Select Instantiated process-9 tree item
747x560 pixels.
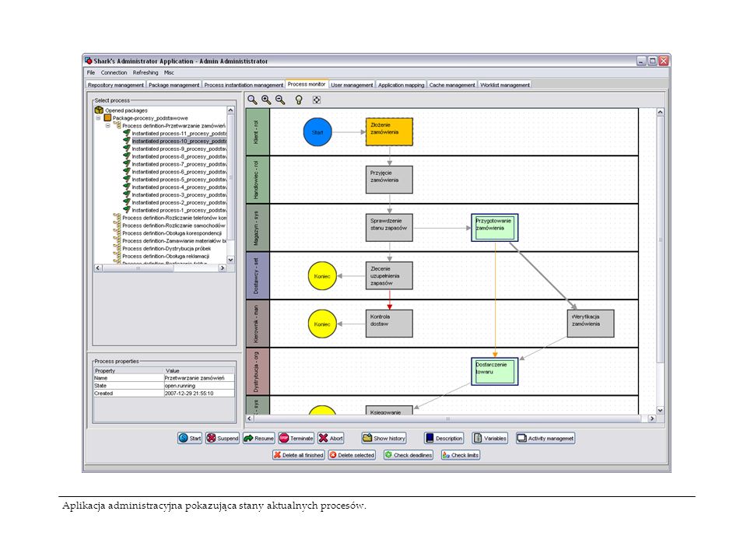click(x=179, y=149)
